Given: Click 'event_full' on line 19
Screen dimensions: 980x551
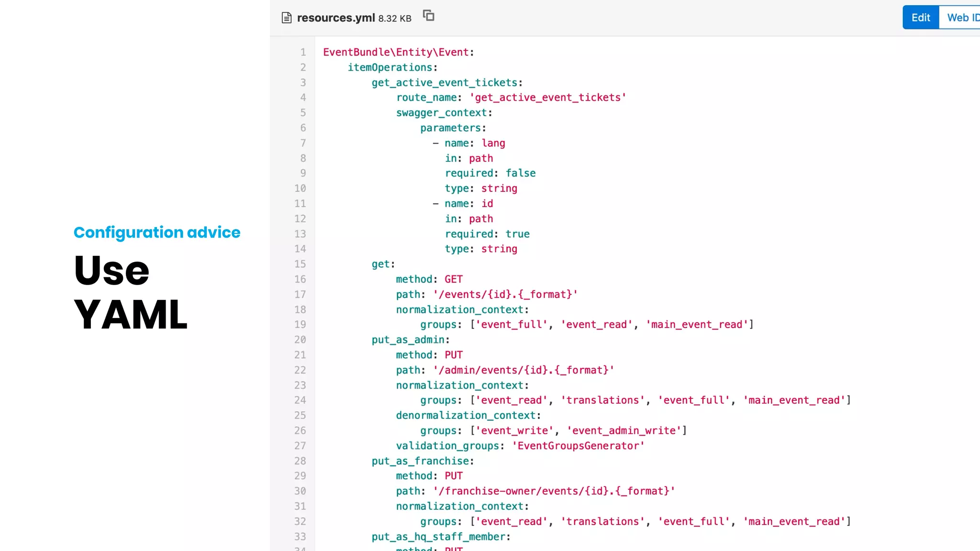Looking at the screenshot, I should 512,325.
